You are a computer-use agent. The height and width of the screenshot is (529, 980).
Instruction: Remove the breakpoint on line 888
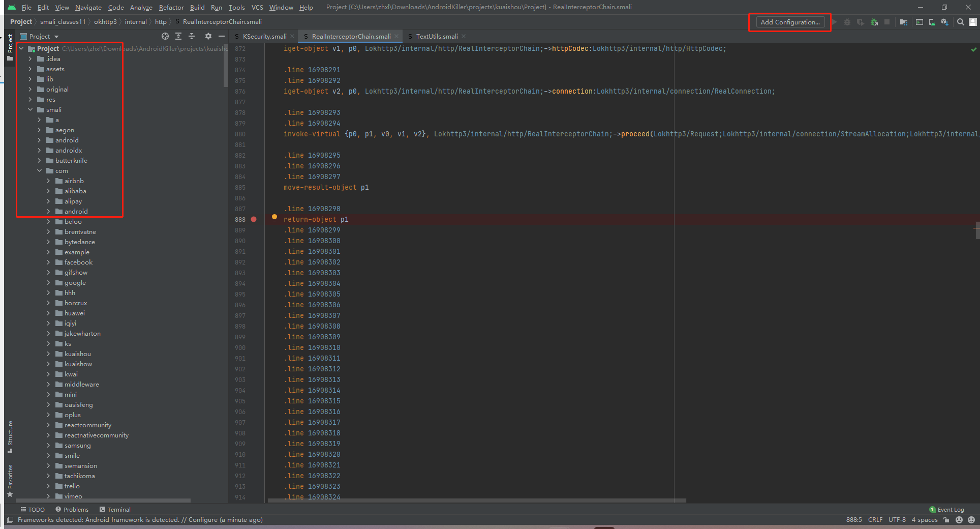[254, 219]
